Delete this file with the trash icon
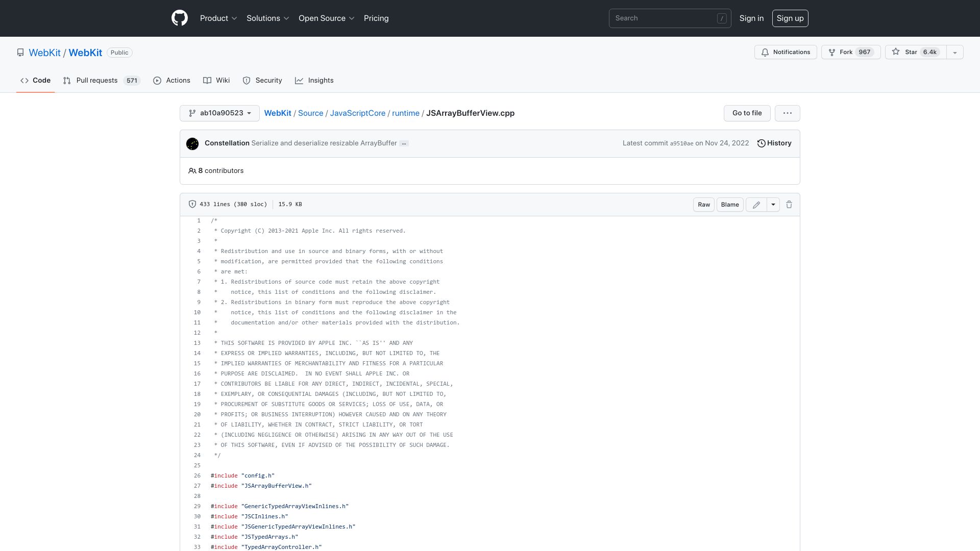The height and width of the screenshot is (551, 980). coord(789,205)
